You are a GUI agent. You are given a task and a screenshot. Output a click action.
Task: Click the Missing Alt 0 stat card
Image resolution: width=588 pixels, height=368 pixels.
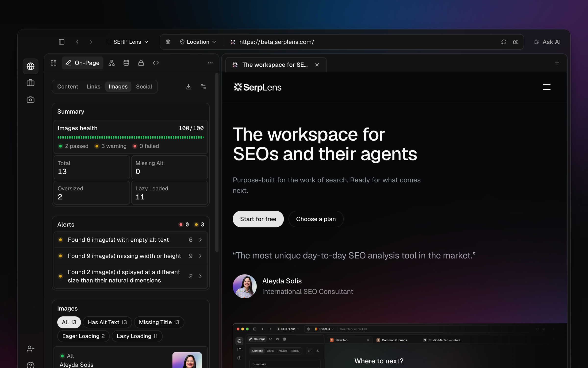tap(170, 168)
